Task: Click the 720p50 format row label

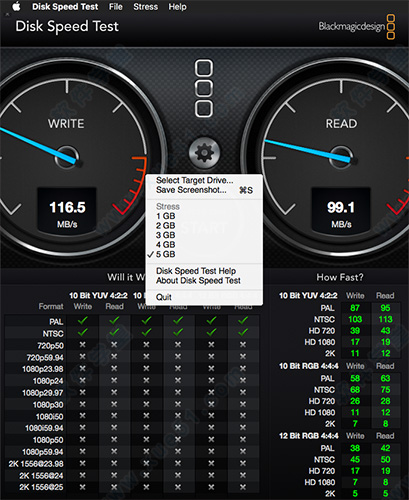Action: (x=50, y=346)
